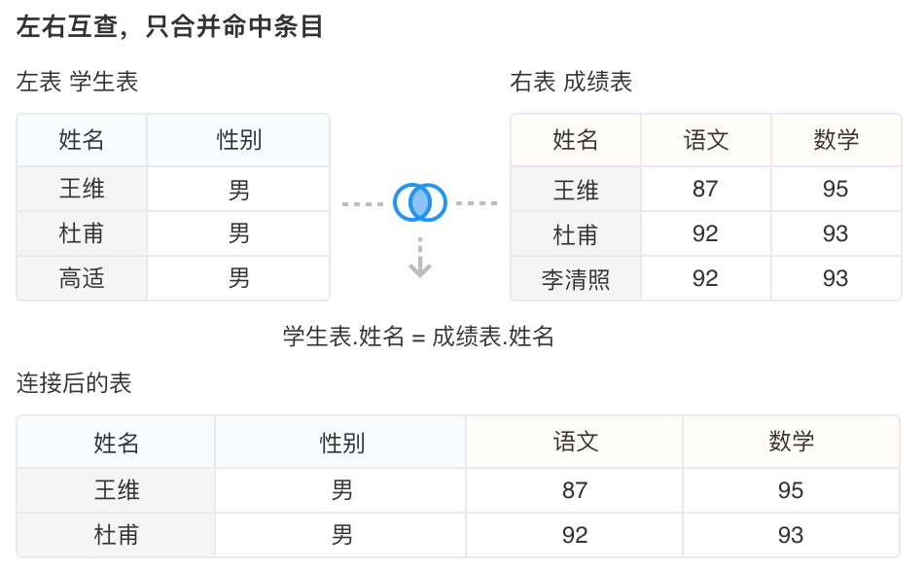Click the 性别 header in the left student table

pyautogui.click(x=238, y=140)
